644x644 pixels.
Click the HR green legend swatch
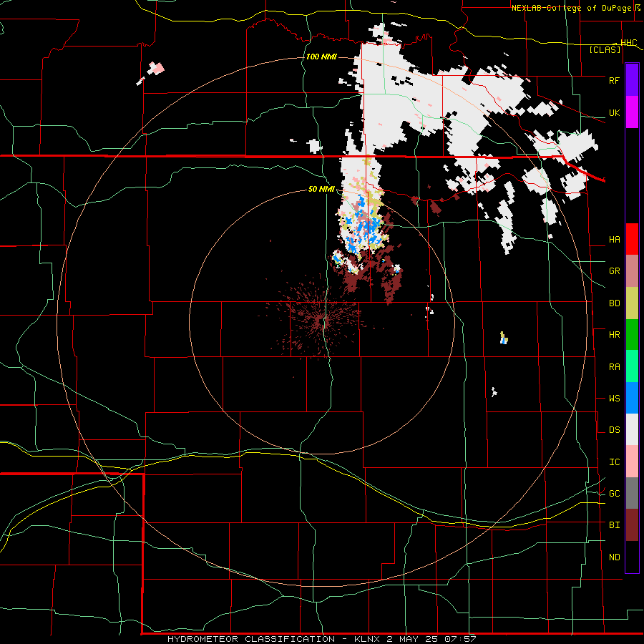pos(632,335)
